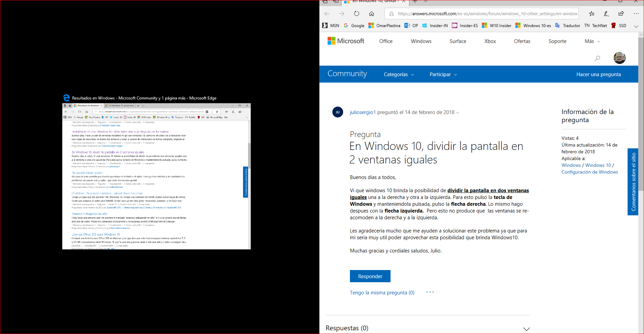Click the question title 'En Windows 10, dividir la pantalla'

tap(436, 153)
